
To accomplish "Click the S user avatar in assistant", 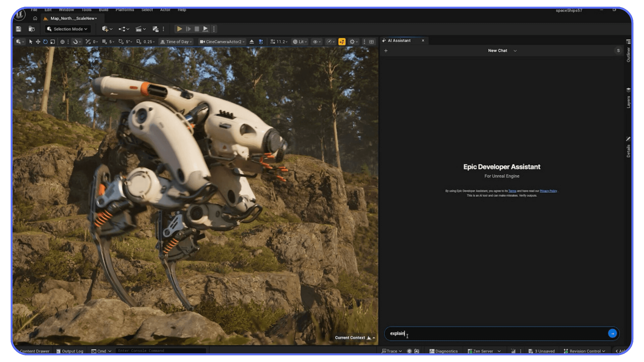I will [618, 51].
